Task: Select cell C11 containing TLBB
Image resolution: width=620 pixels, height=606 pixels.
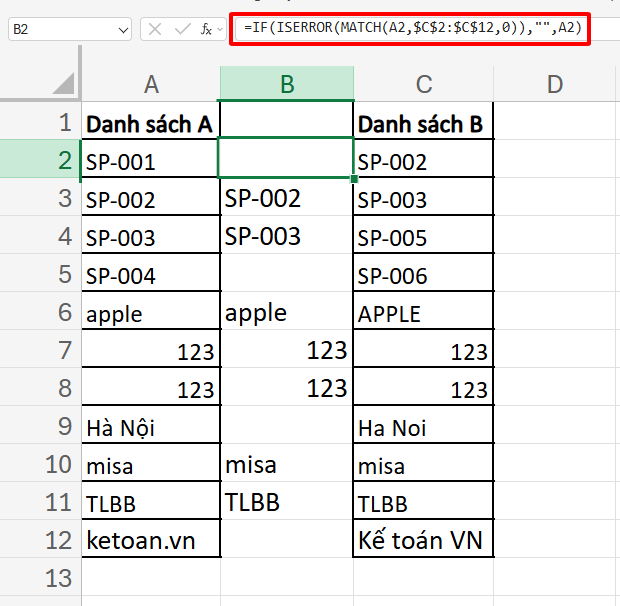Action: 423,502
